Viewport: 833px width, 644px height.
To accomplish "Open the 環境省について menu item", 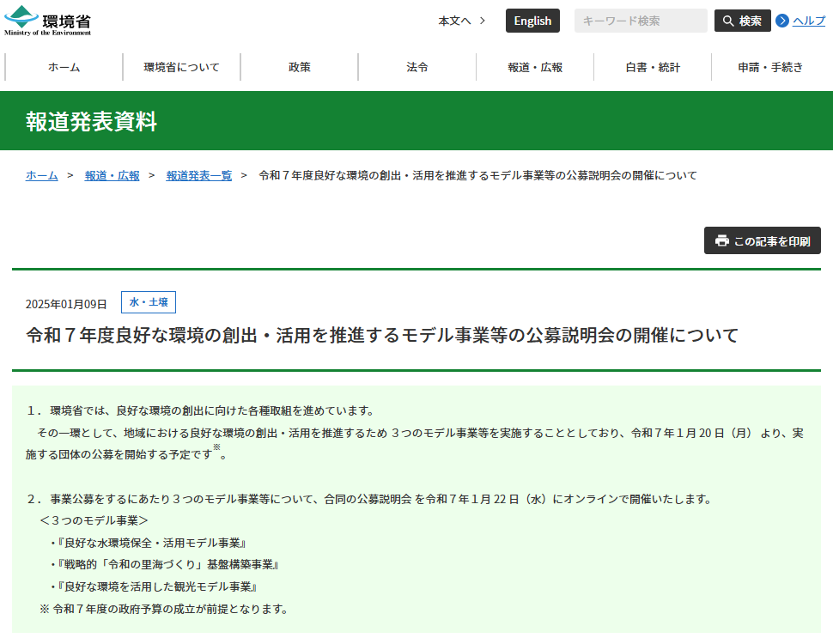I will [180, 66].
